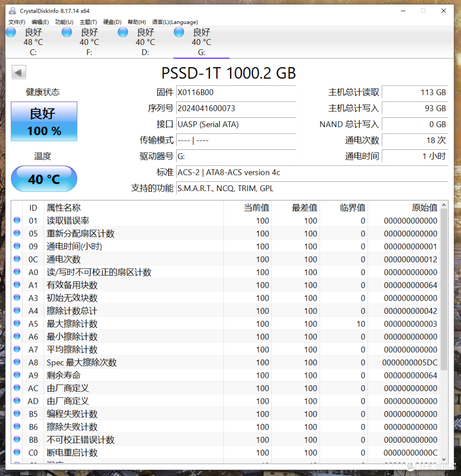Viewport: 461px width, 476px height.
Task: Click status orb for attribute A8 Spec 最大擦除次数
Action: 17,362
